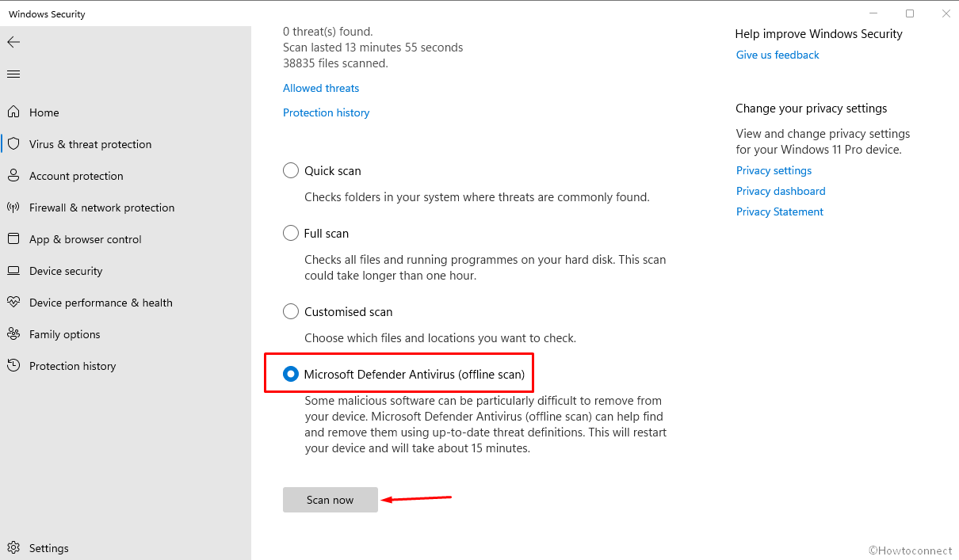959x560 pixels.
Task: Open App & browser control section
Action: [86, 239]
